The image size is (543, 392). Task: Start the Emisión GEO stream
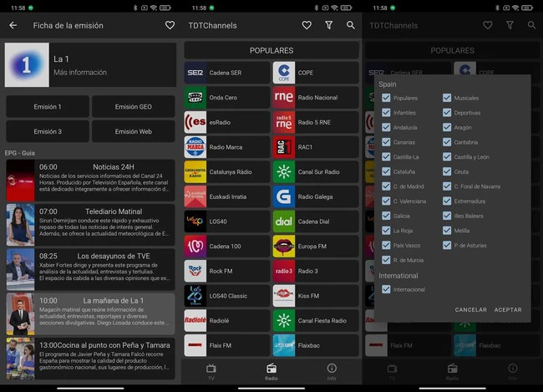click(134, 107)
